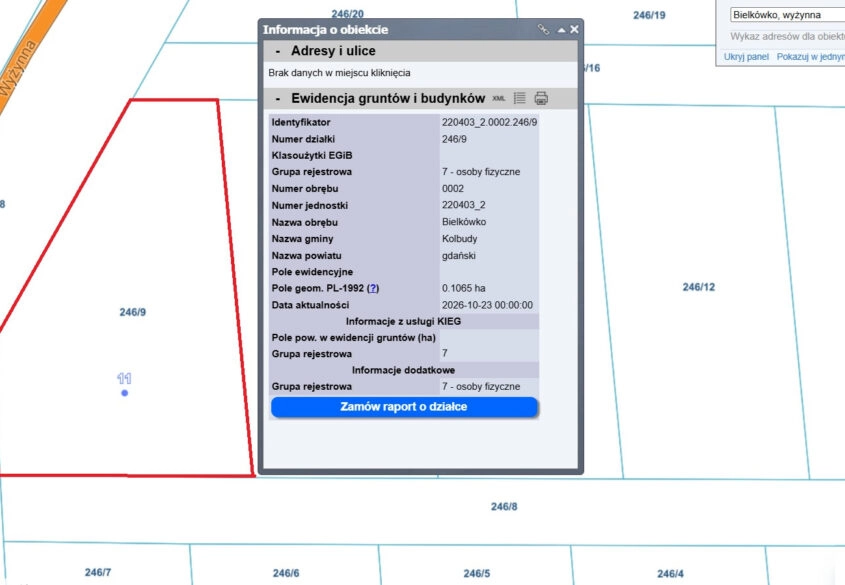Click the Zamów raport o działce button
This screenshot has width=845, height=585.
(x=404, y=407)
